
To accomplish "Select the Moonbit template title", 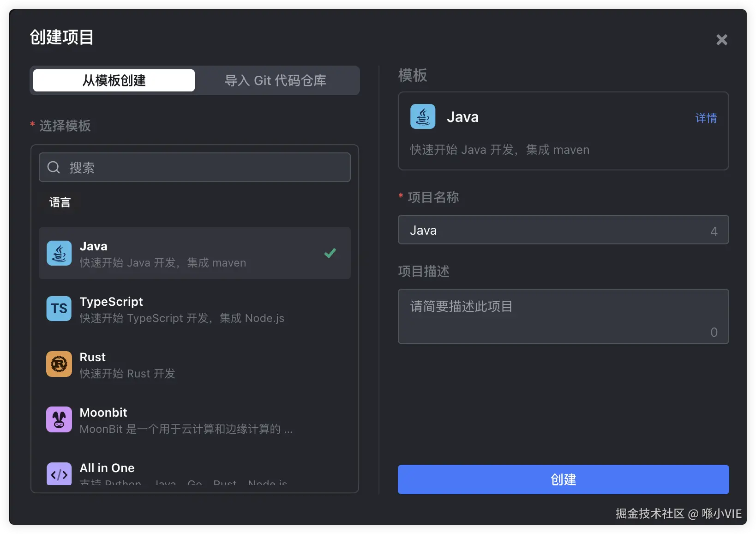I will pos(103,413).
